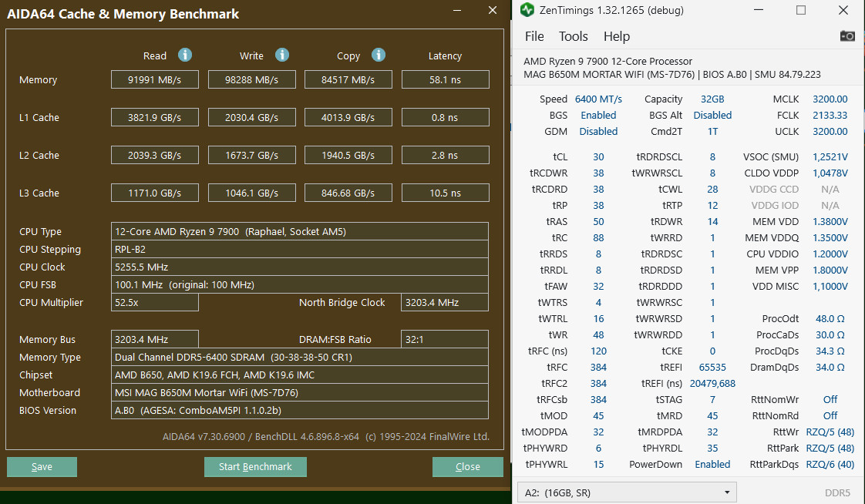865x504 pixels.
Task: Close AIDA64 window with the X button
Action: (x=493, y=10)
